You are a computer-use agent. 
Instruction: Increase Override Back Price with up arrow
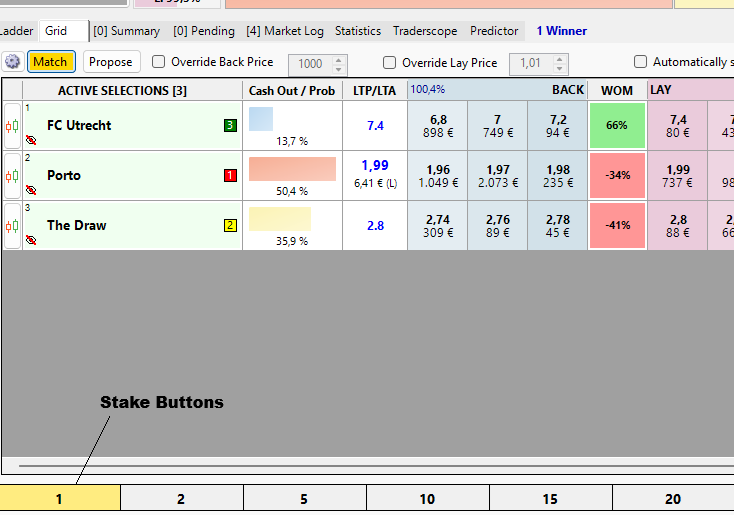click(x=339, y=59)
